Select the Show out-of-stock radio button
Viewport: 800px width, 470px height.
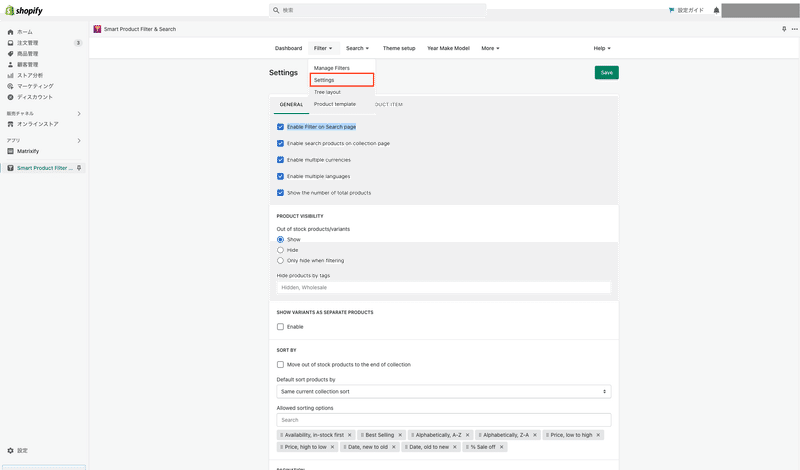point(280,239)
